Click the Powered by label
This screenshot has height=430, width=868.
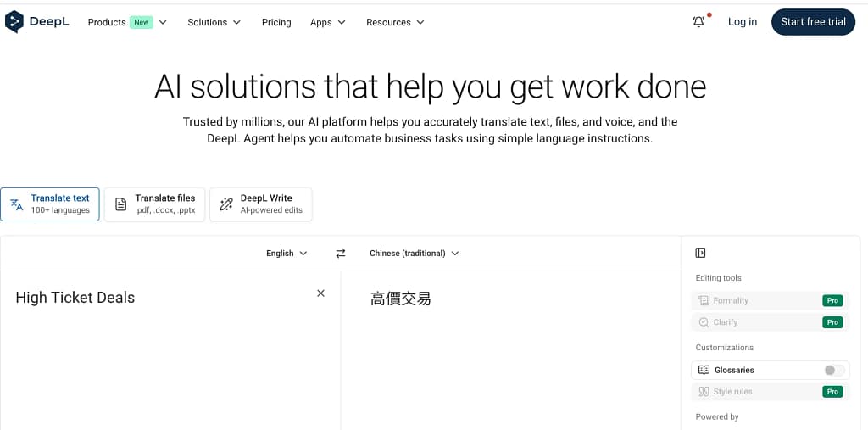[x=717, y=416]
